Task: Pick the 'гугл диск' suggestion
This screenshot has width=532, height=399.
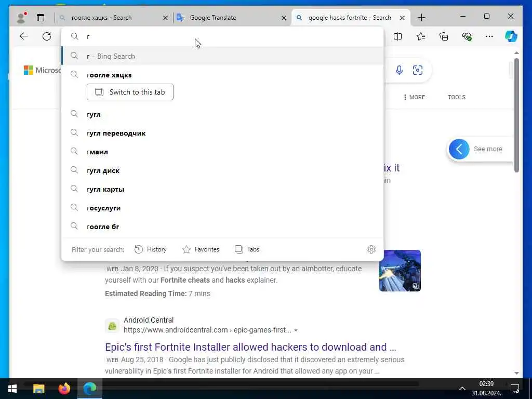Action: pyautogui.click(x=222, y=170)
